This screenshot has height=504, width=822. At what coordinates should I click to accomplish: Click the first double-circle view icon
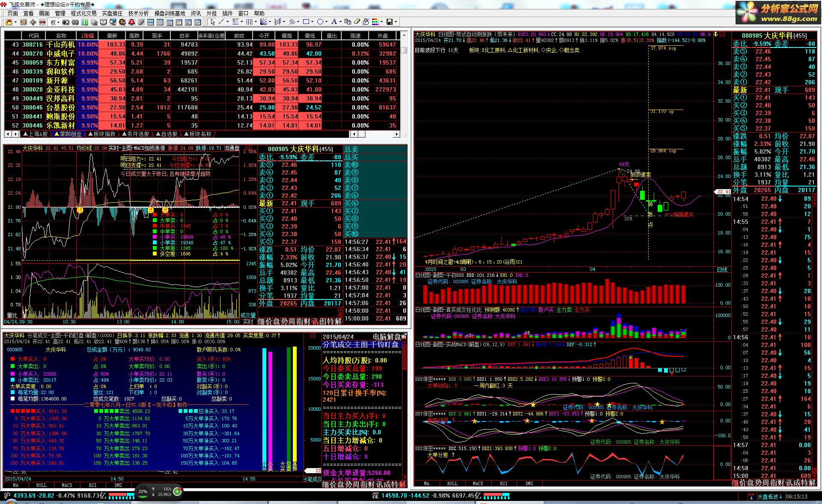(66, 22)
